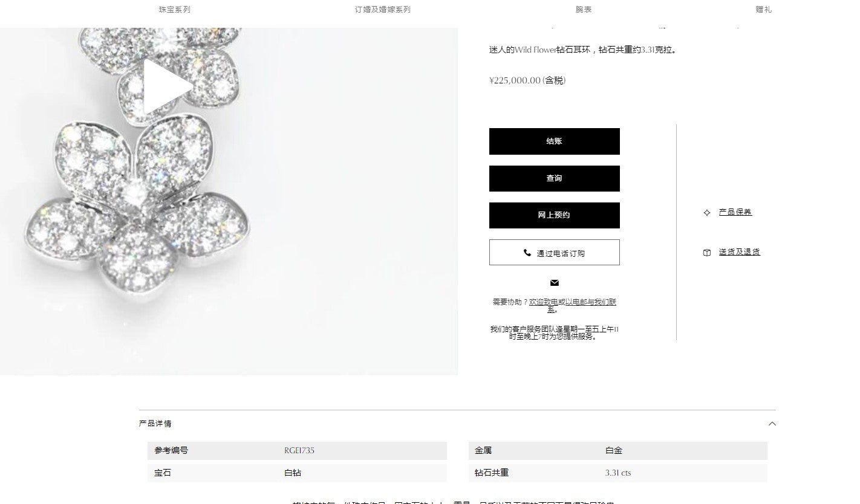Open the 送货及退货 link
Viewport: 860px width, 504px height.
coord(740,252)
